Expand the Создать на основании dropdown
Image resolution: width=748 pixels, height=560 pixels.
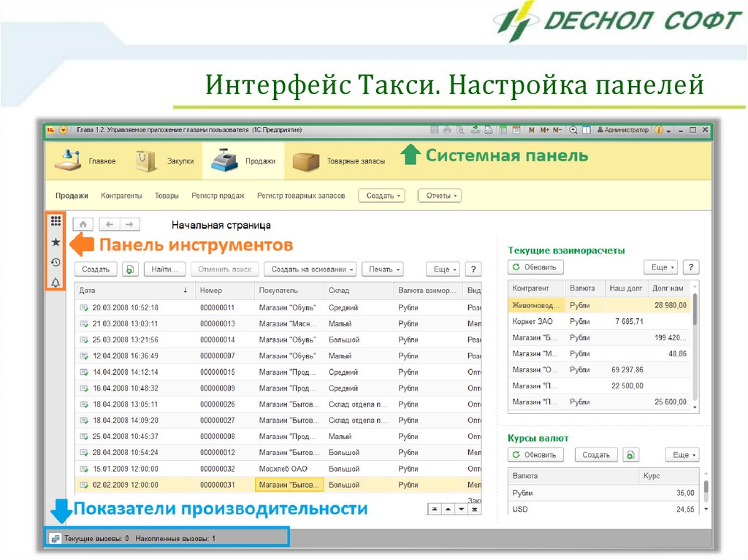pyautogui.click(x=313, y=269)
